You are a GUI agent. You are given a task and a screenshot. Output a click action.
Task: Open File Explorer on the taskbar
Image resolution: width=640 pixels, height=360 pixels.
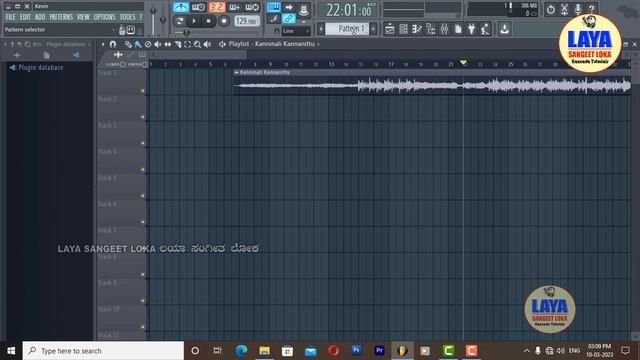(x=264, y=351)
